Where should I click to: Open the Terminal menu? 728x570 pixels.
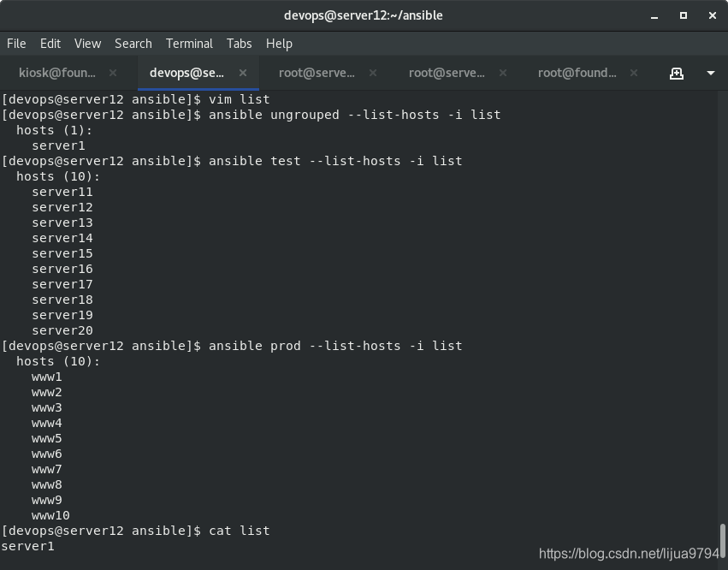[189, 44]
